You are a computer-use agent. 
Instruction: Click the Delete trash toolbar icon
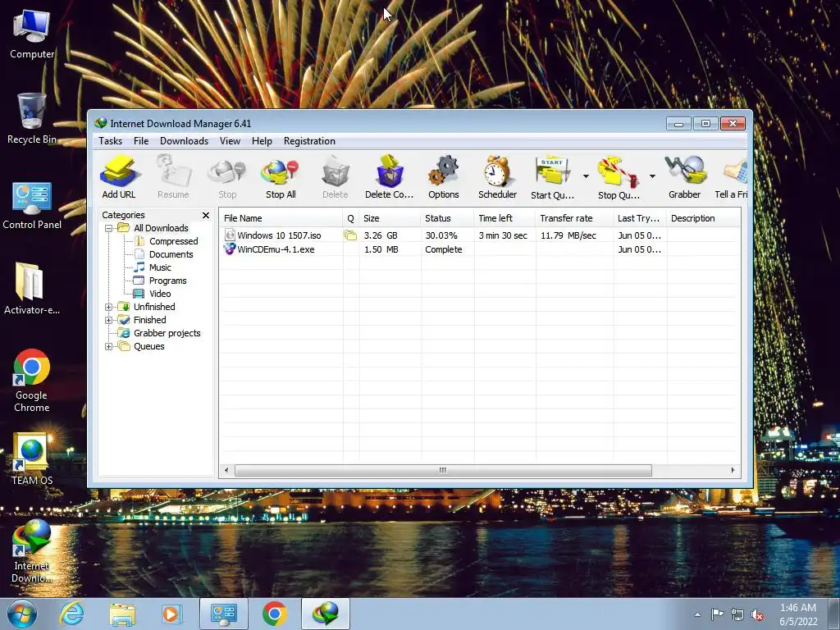[336, 176]
